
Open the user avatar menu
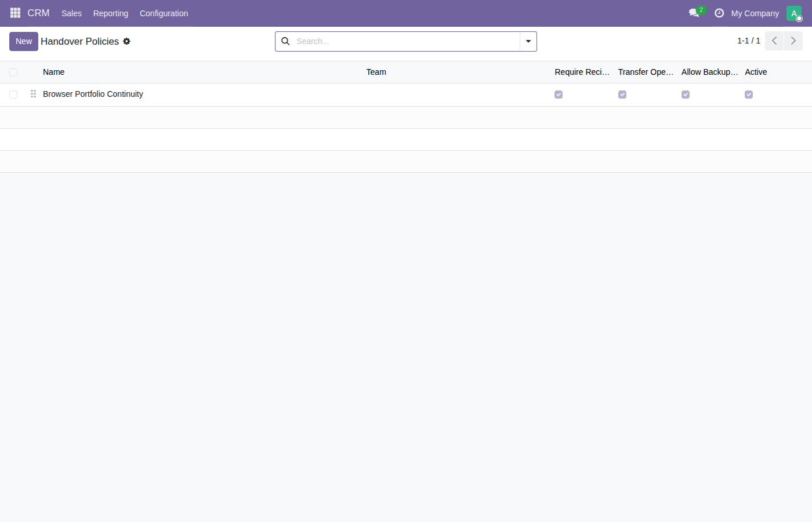pyautogui.click(x=794, y=13)
